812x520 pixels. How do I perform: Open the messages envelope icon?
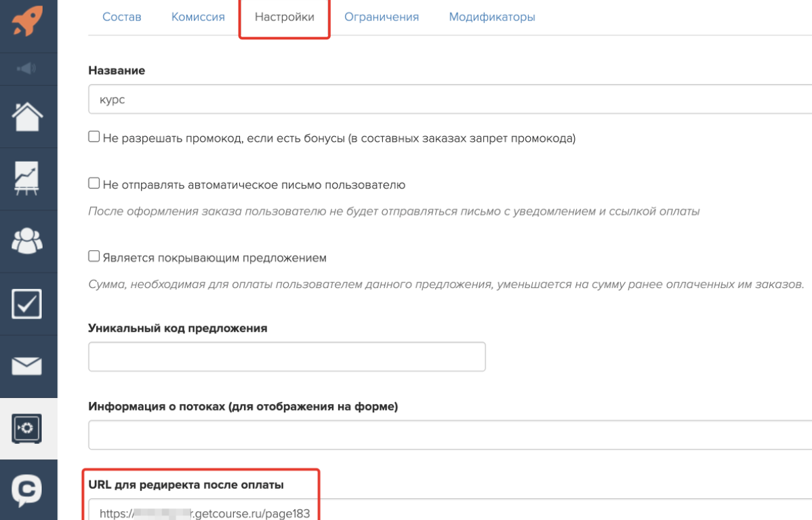(x=28, y=366)
